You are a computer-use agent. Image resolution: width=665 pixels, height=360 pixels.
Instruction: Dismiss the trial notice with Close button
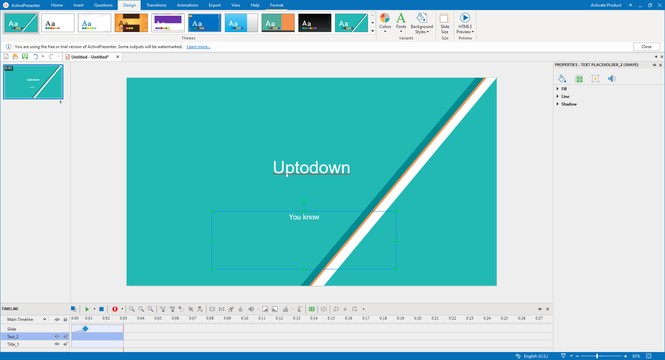click(646, 47)
